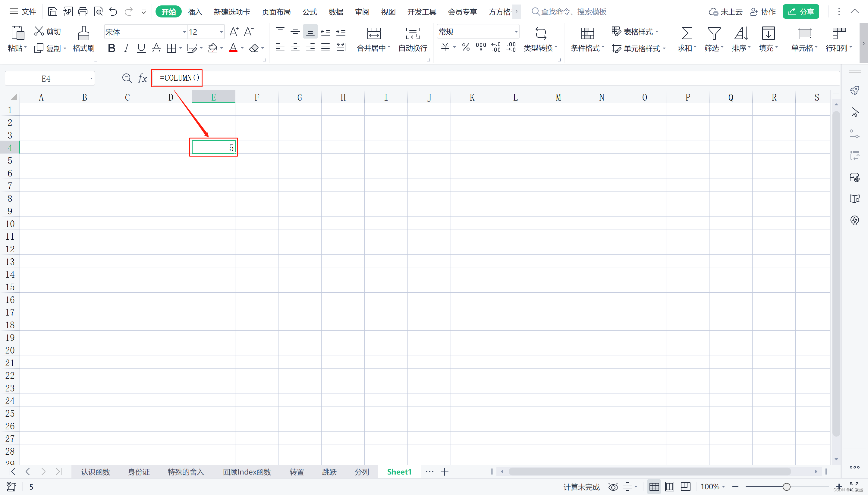868x495 pixels.
Task: Decrease font size with A- icon
Action: (249, 32)
